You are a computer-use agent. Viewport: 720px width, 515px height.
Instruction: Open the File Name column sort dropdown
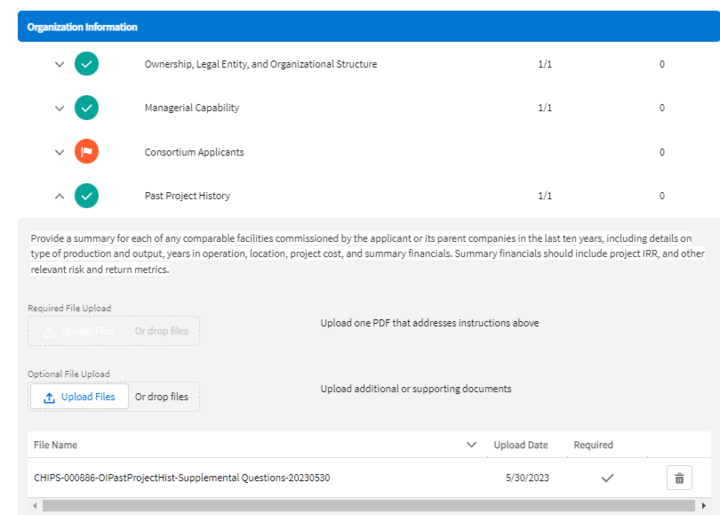471,445
